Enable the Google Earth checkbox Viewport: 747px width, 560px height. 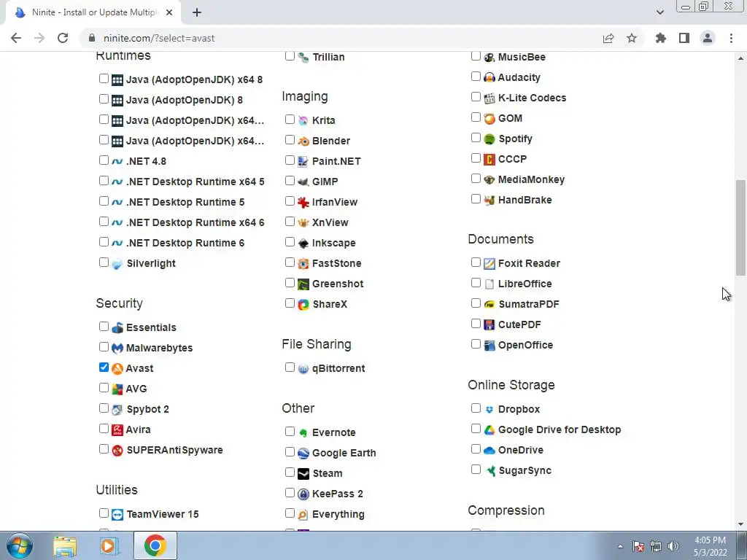coord(290,452)
